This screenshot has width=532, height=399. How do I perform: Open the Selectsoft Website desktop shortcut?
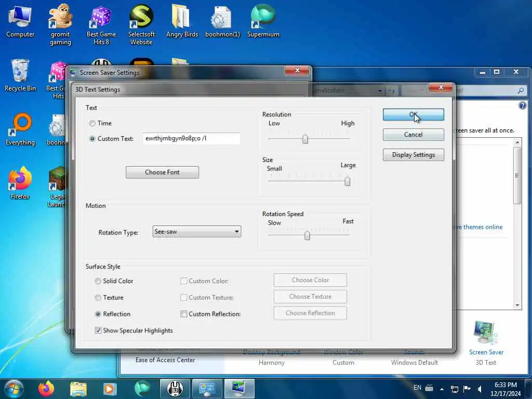pos(141,25)
